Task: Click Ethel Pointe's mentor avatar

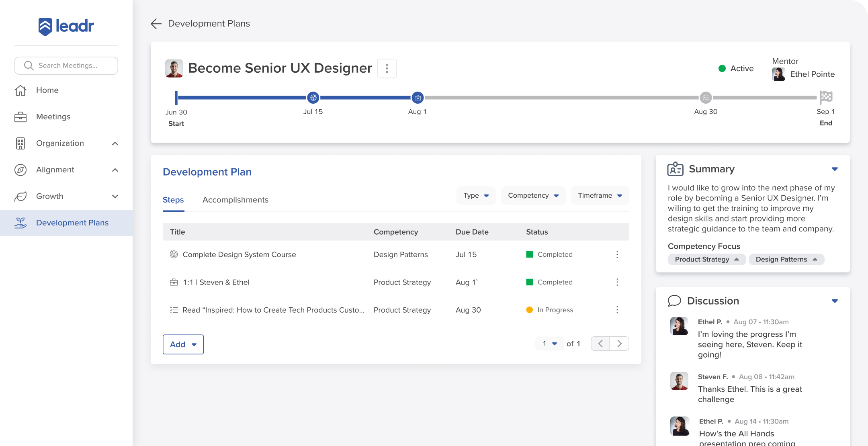Action: (x=778, y=74)
